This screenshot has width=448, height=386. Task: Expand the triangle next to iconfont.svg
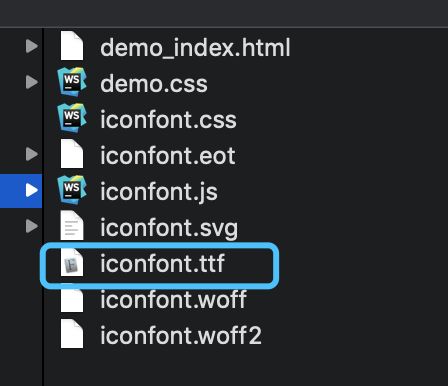coord(32,226)
